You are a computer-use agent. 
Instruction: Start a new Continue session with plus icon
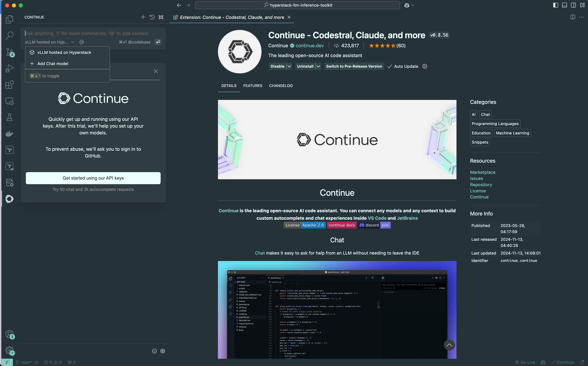143,17
